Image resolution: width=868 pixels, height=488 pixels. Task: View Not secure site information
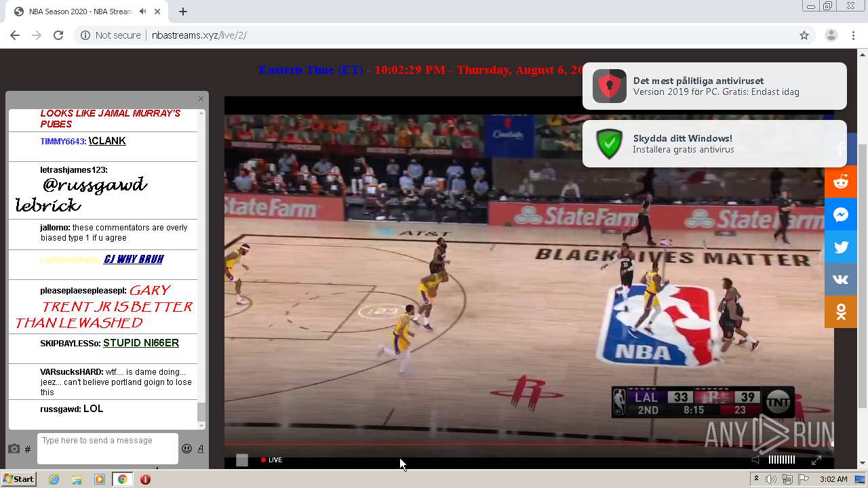[x=111, y=35]
